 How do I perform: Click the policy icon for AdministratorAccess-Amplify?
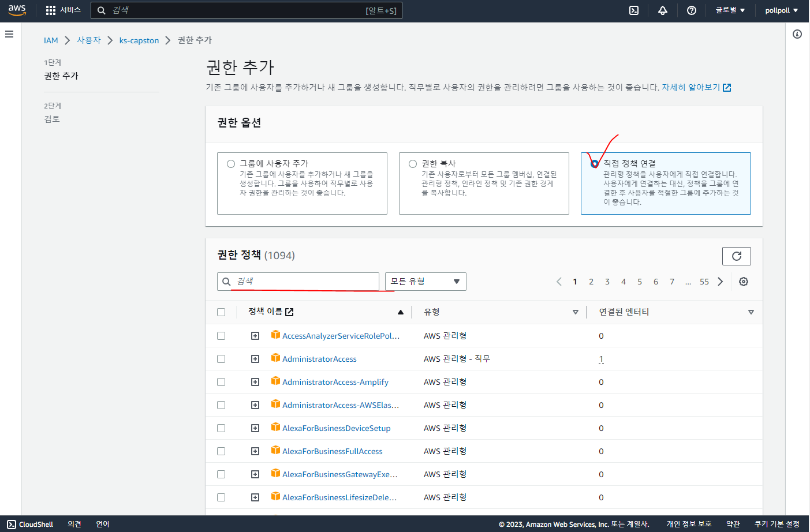[x=275, y=381]
